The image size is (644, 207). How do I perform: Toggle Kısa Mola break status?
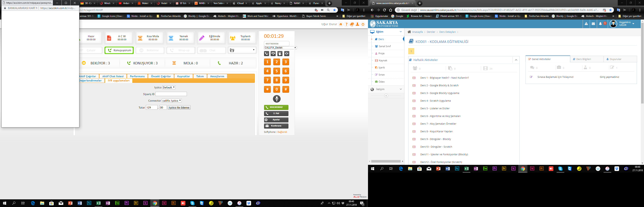(149, 38)
